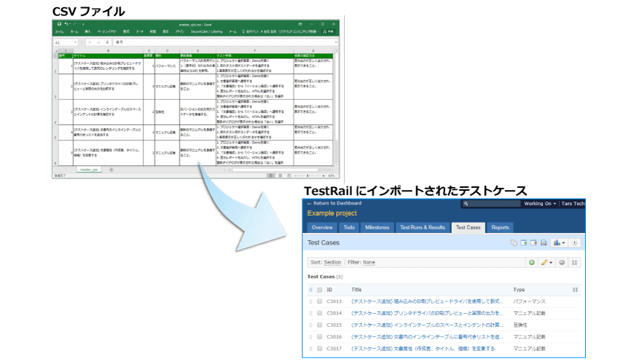
Task: Click the search magnifier in TestRail
Action: coord(466,204)
